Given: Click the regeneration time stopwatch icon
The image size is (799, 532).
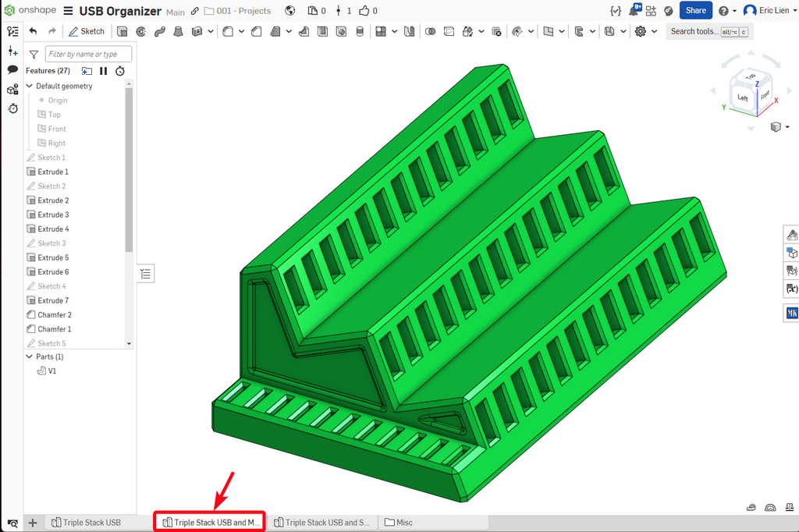Looking at the screenshot, I should pos(119,71).
